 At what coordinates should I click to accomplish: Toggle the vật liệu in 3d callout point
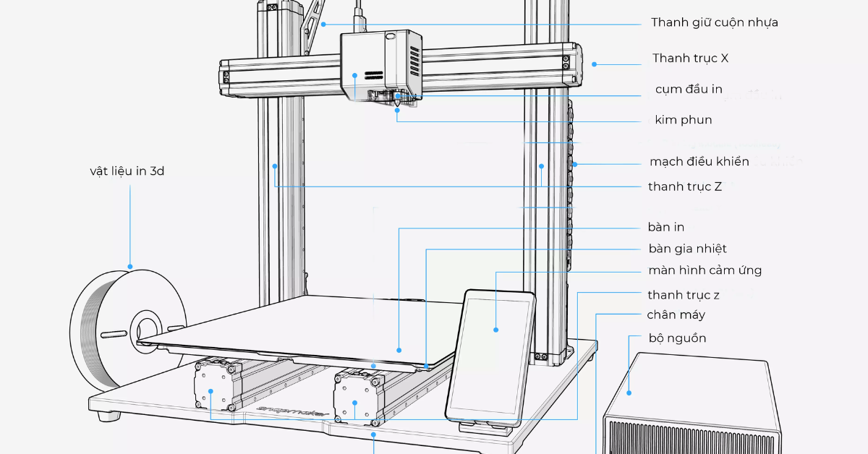(130, 266)
